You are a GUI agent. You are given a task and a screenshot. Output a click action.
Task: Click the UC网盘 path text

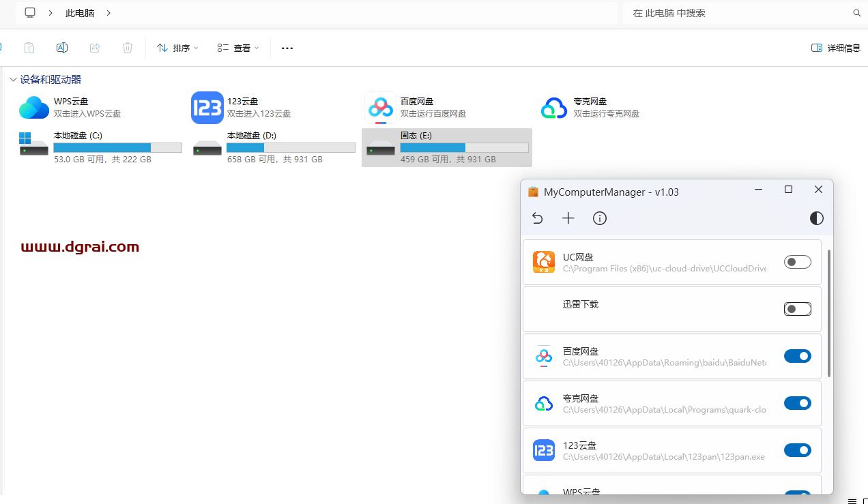point(665,269)
